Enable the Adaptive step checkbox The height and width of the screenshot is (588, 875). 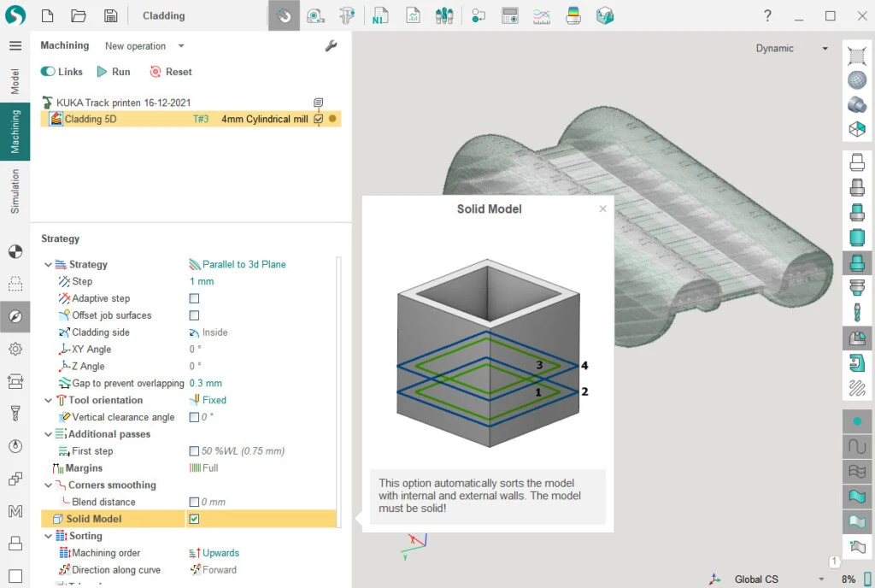click(194, 298)
